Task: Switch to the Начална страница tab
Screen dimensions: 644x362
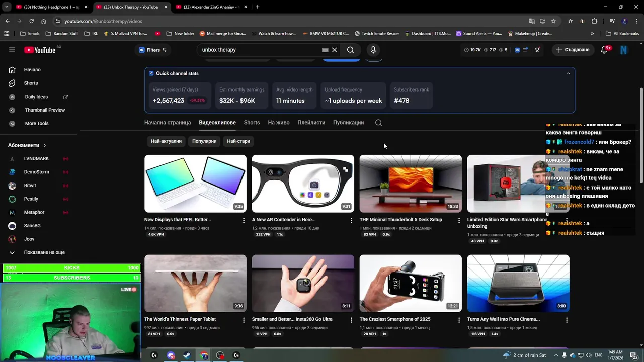Action: (168, 123)
